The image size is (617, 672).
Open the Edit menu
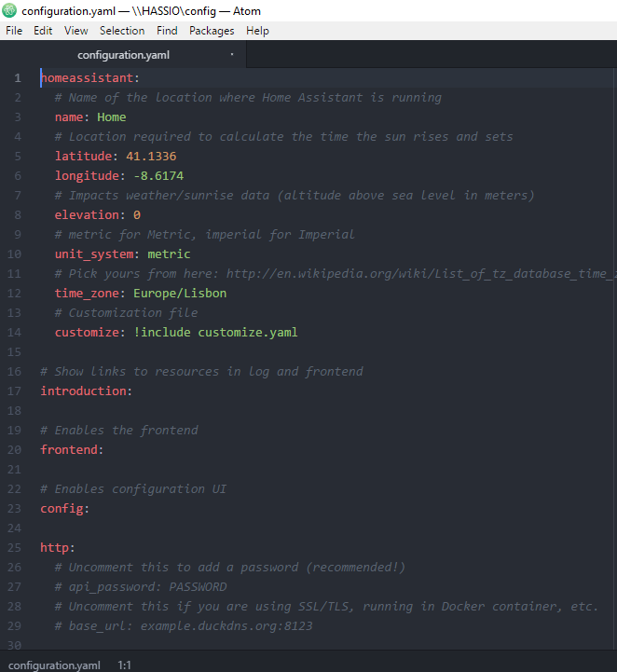click(43, 31)
